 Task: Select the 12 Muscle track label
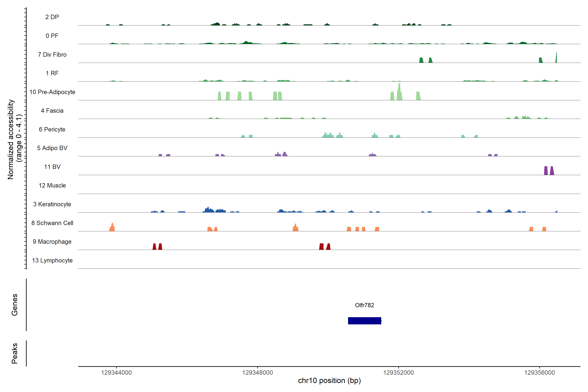pos(52,186)
